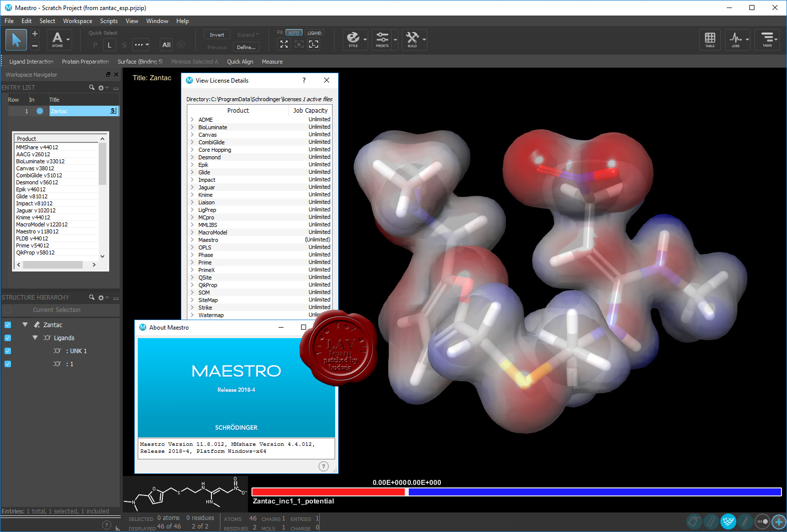Click the Invert selection button
This screenshot has height=532, width=787.
coord(217,35)
